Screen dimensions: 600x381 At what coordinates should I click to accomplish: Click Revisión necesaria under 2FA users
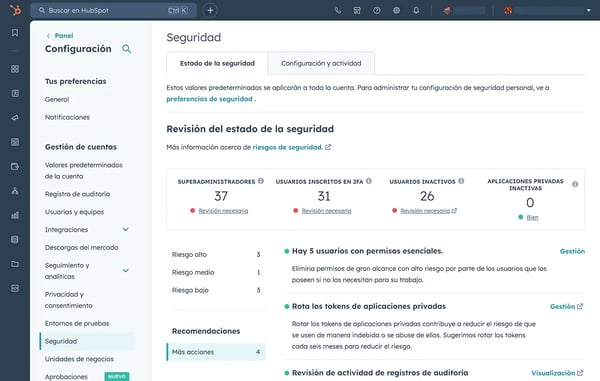[x=326, y=211]
